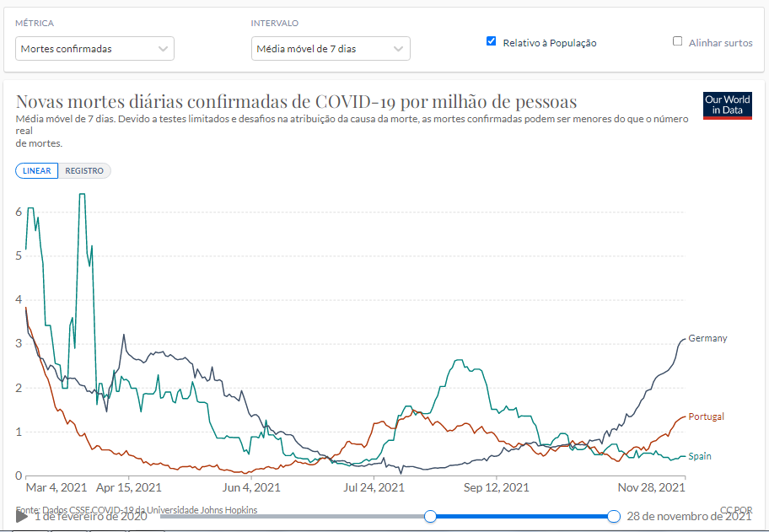The height and width of the screenshot is (532, 769).
Task: Click the right timeline slider handle
Action: (614, 516)
